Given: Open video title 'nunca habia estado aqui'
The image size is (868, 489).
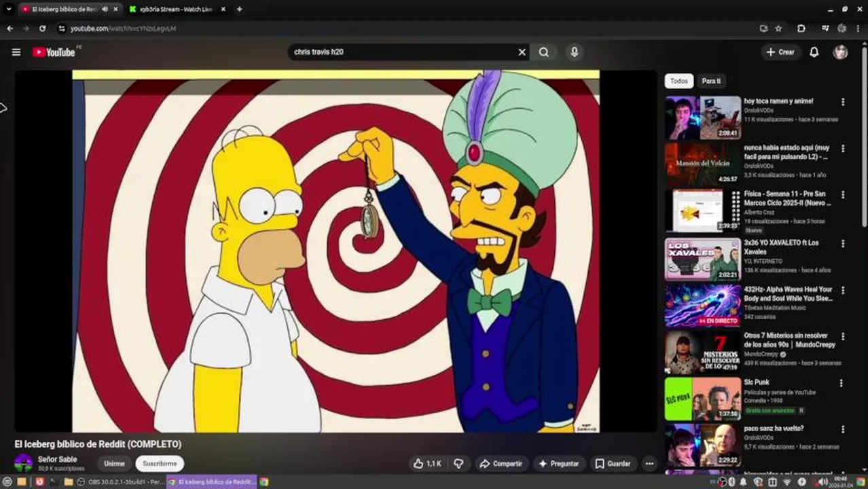Looking at the screenshot, I should [786, 152].
